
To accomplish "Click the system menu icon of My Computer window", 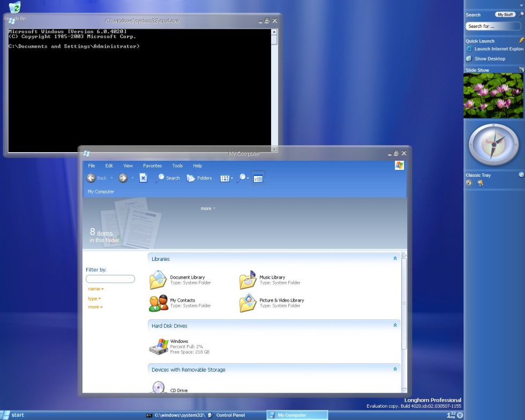I will [86, 153].
